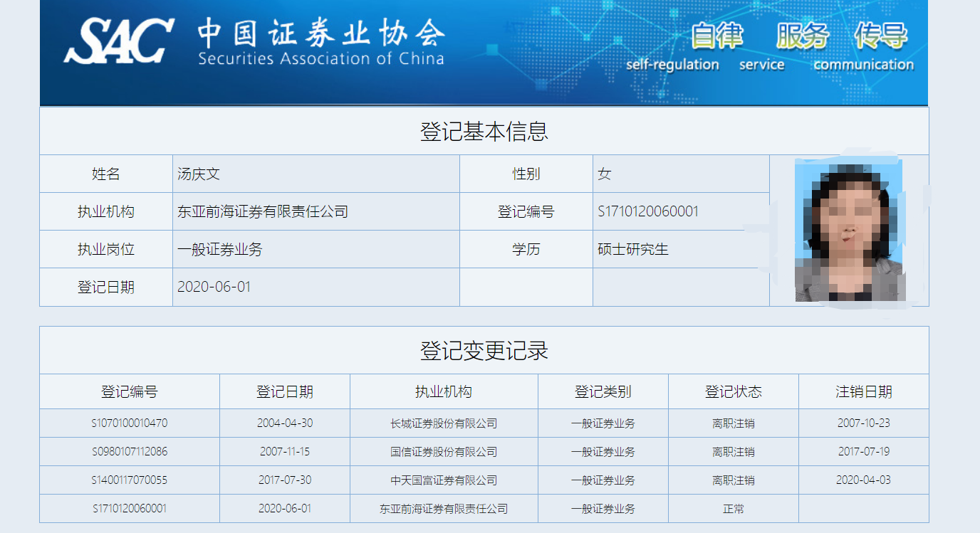This screenshot has height=533, width=980.
Task: Click the 登记状态 column header
Action: pos(734,392)
